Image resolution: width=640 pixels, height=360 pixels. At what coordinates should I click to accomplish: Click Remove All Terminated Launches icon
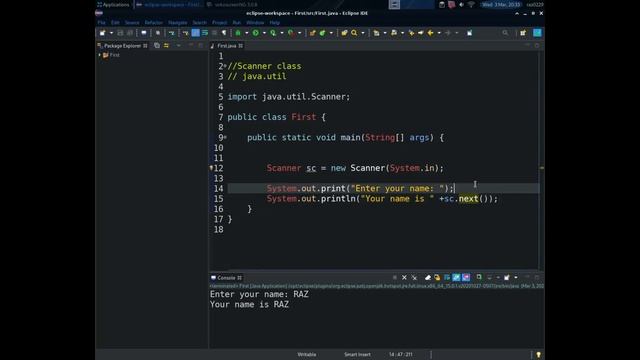pos(414,278)
